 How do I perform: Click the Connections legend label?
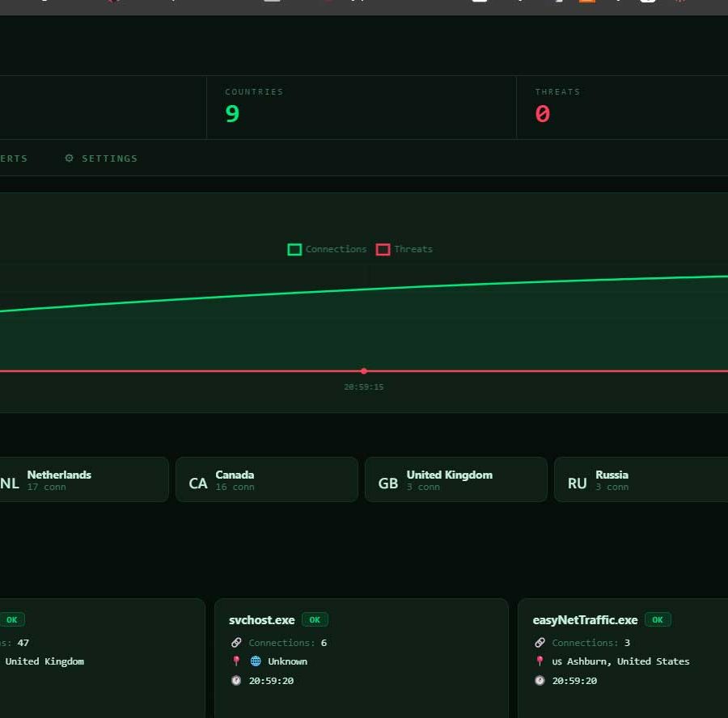click(x=336, y=249)
